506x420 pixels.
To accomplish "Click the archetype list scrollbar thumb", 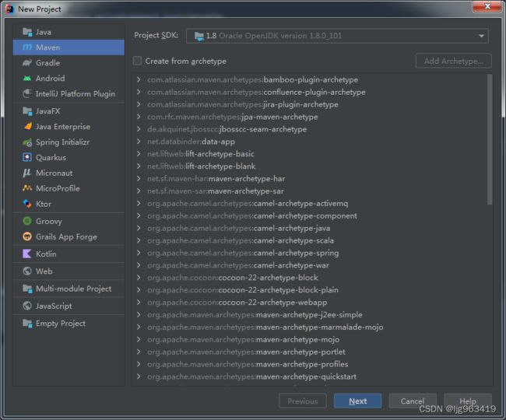I will [x=490, y=139].
